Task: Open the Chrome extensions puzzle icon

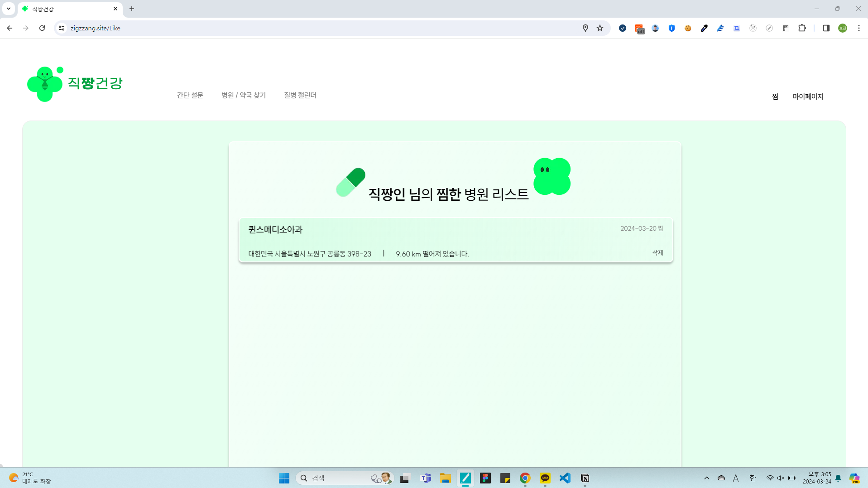Action: [x=802, y=28]
